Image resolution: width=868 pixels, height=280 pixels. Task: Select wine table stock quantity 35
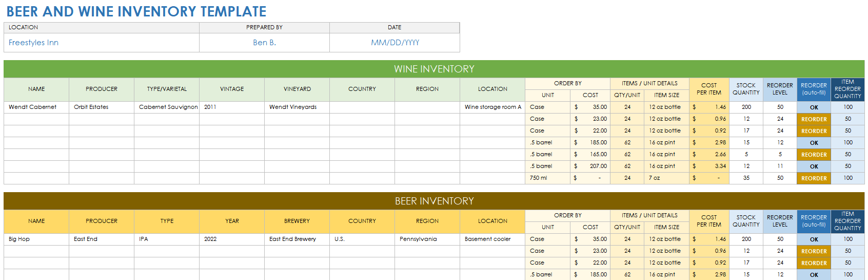click(x=746, y=178)
